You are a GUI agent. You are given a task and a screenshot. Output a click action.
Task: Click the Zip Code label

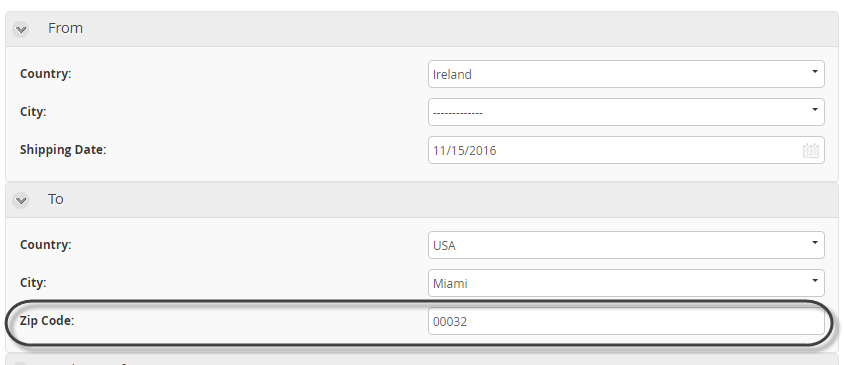pyautogui.click(x=47, y=321)
